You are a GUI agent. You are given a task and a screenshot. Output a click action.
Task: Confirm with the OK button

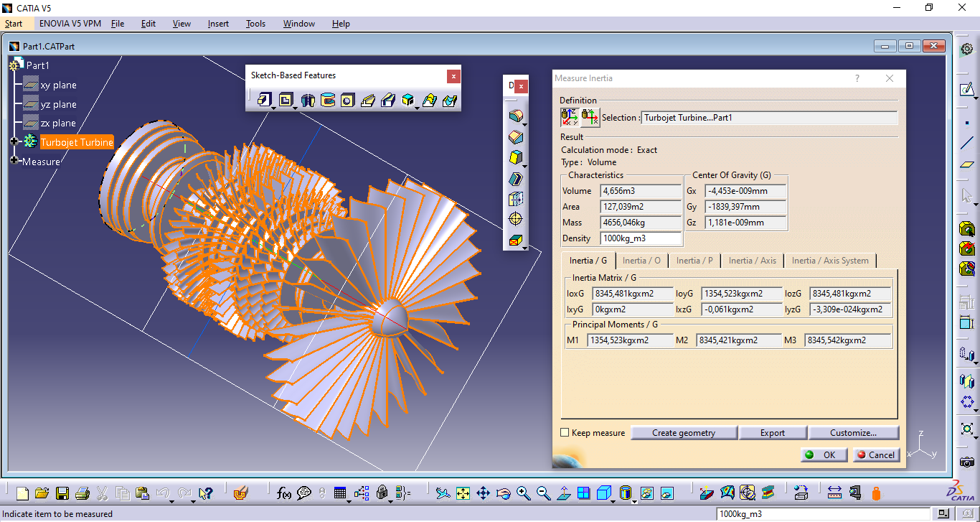coord(823,455)
